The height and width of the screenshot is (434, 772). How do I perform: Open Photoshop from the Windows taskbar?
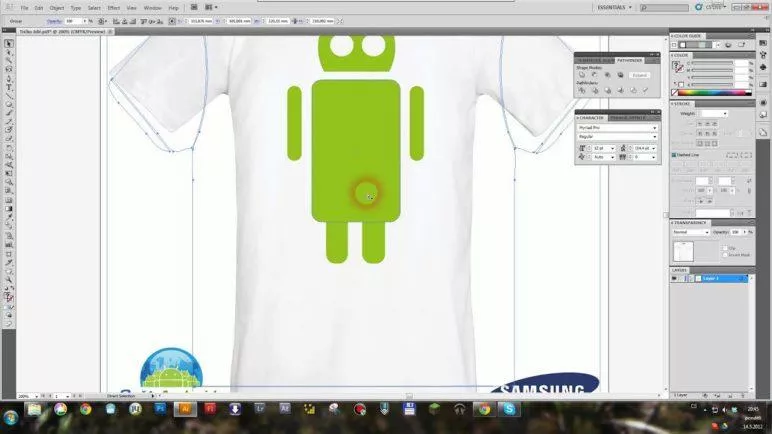coord(160,409)
